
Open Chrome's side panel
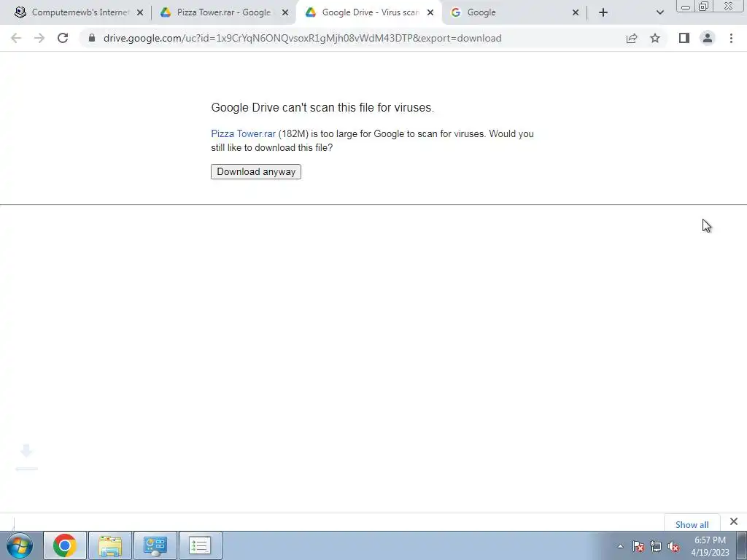point(684,38)
